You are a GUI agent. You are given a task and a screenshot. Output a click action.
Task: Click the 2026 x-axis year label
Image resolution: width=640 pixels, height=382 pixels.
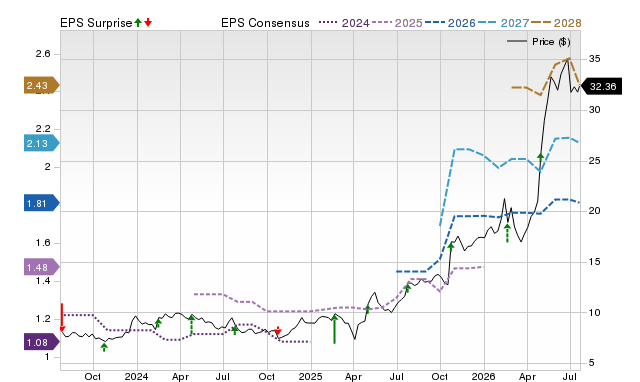484,376
